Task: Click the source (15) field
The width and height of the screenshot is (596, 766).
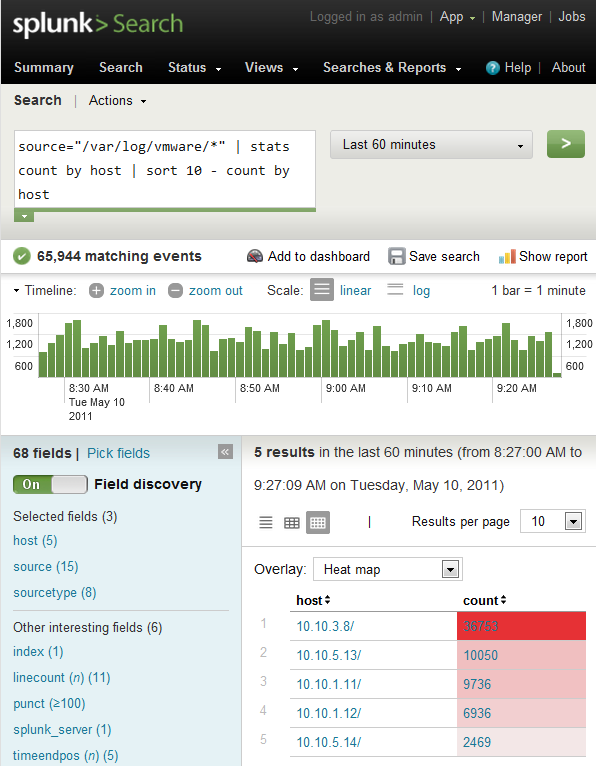Action: point(45,567)
